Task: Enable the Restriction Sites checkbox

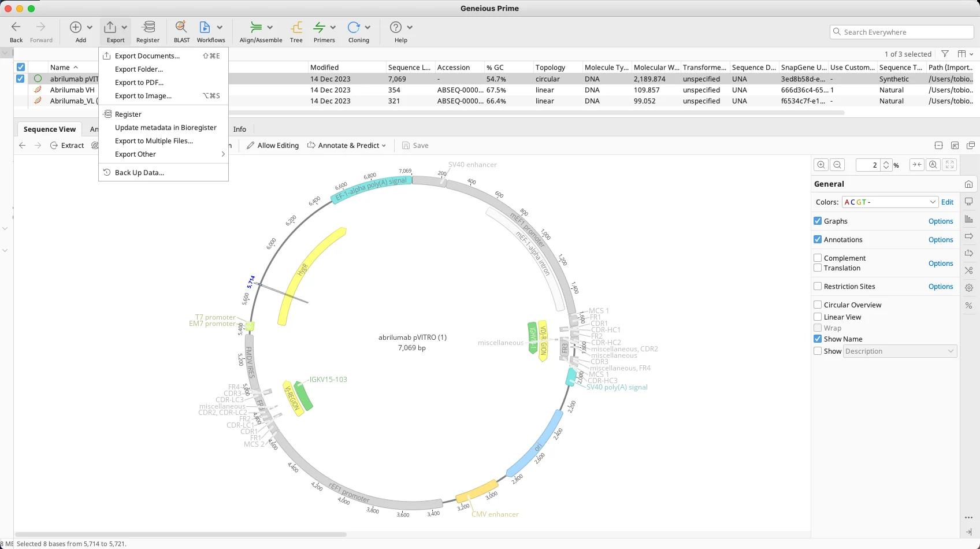Action: coord(818,286)
